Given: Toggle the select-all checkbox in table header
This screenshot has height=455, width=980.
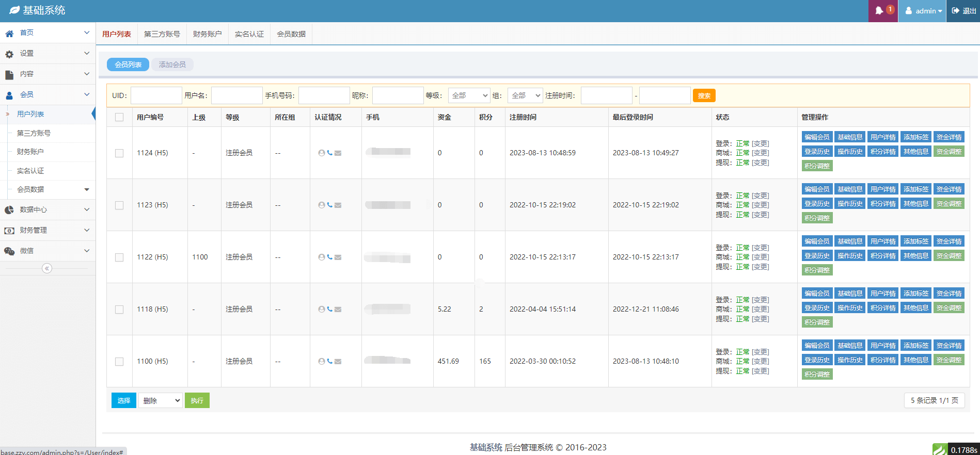Looking at the screenshot, I should pos(119,117).
